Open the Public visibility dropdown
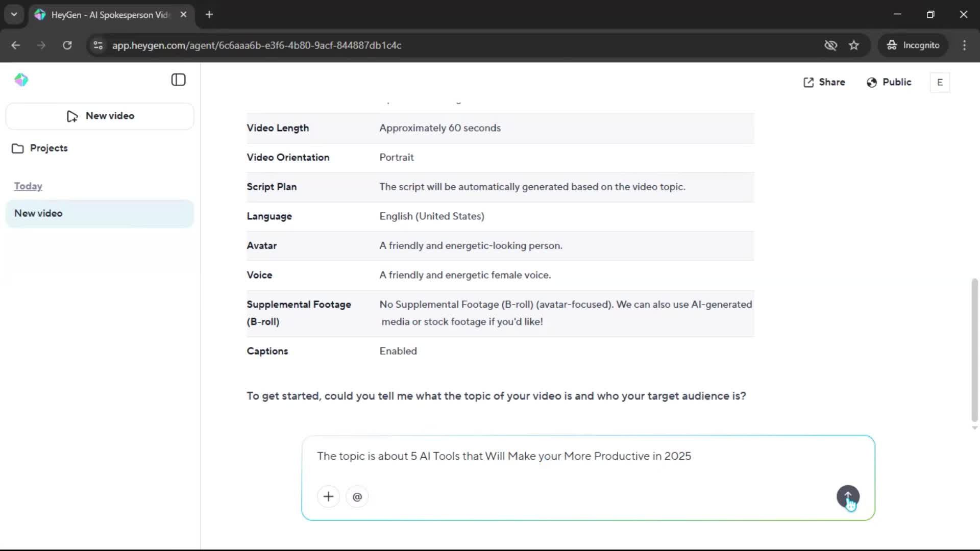 tap(889, 82)
